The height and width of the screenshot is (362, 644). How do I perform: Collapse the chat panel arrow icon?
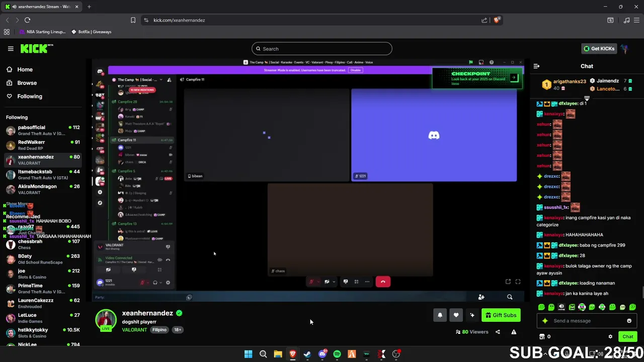click(x=536, y=66)
